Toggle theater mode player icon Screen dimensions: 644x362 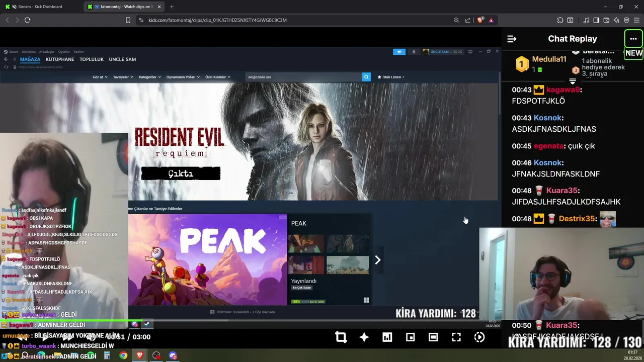coord(433,337)
